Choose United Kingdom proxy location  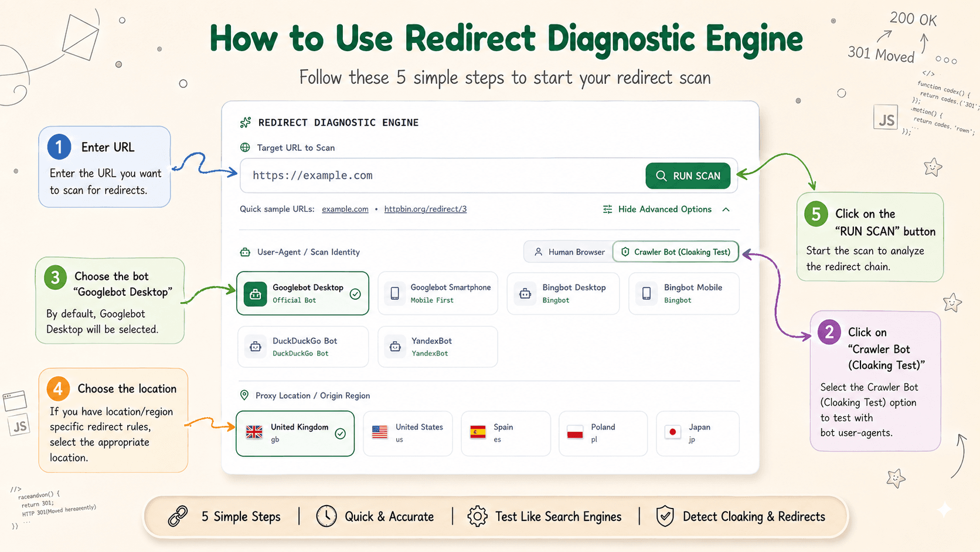(295, 434)
